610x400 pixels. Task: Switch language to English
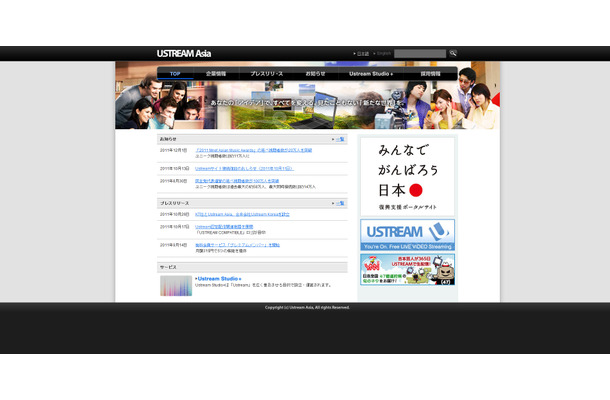[x=382, y=53]
